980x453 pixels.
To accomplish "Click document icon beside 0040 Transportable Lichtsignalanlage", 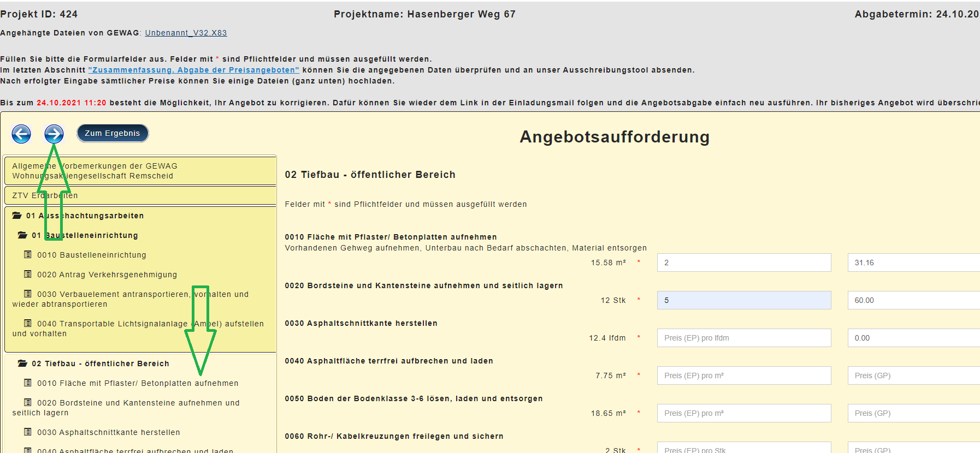I will click(x=28, y=324).
